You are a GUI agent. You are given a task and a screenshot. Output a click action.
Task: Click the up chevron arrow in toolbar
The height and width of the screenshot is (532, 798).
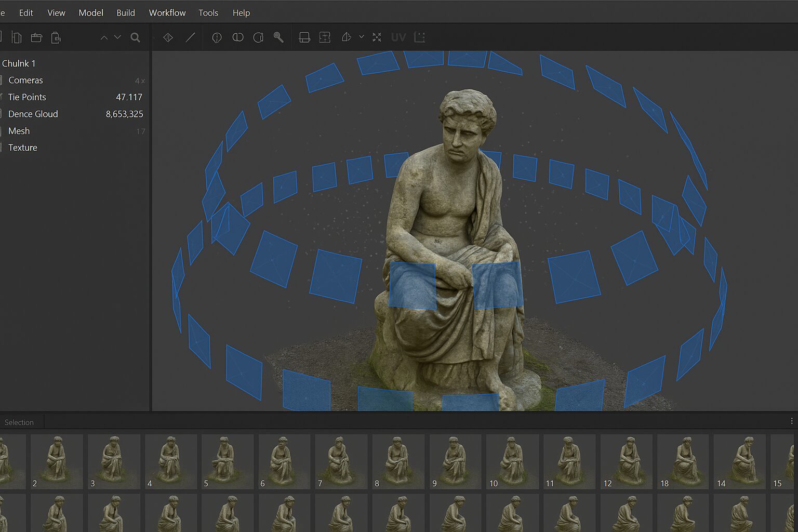tap(104, 37)
